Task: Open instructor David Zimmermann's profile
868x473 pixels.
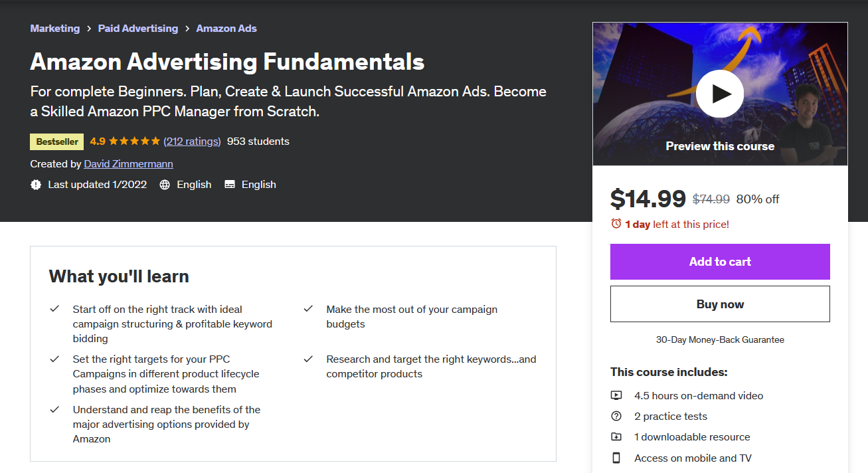Action: 128,163
